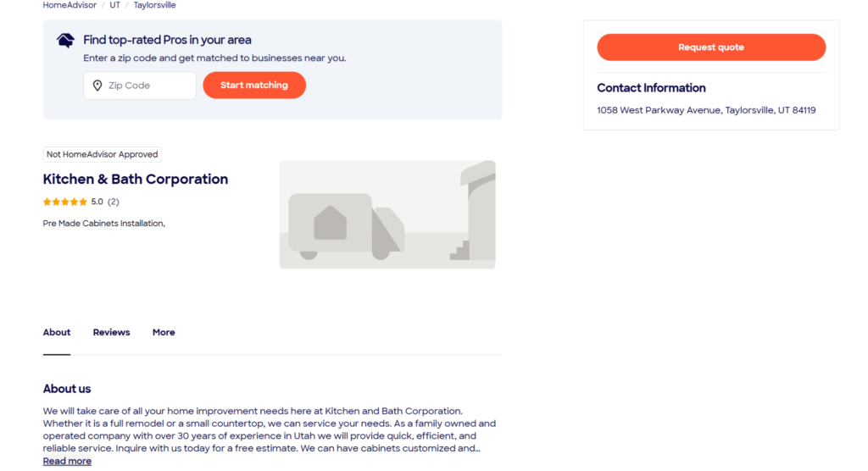Open the More tab
Image resolution: width=868 pixels, height=471 pixels.
[x=164, y=332]
